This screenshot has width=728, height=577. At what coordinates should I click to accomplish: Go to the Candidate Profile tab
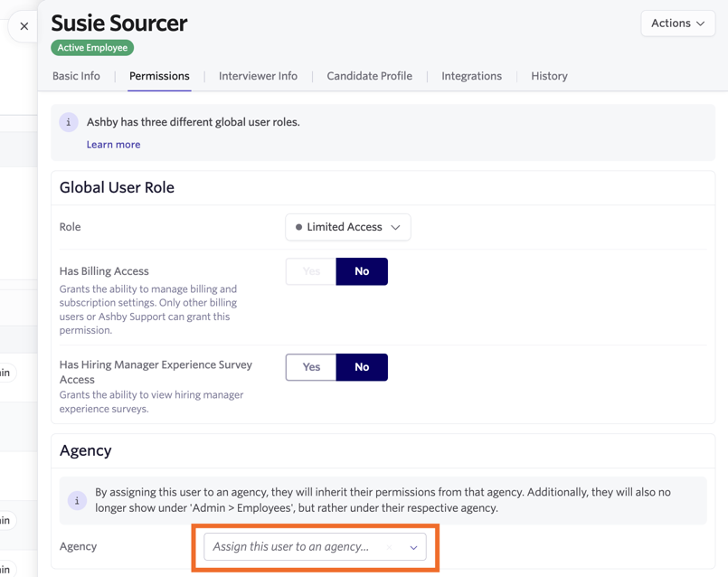click(x=370, y=76)
